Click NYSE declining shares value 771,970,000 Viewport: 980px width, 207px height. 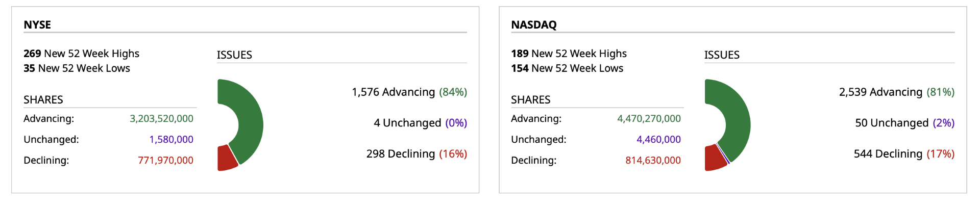pos(165,161)
